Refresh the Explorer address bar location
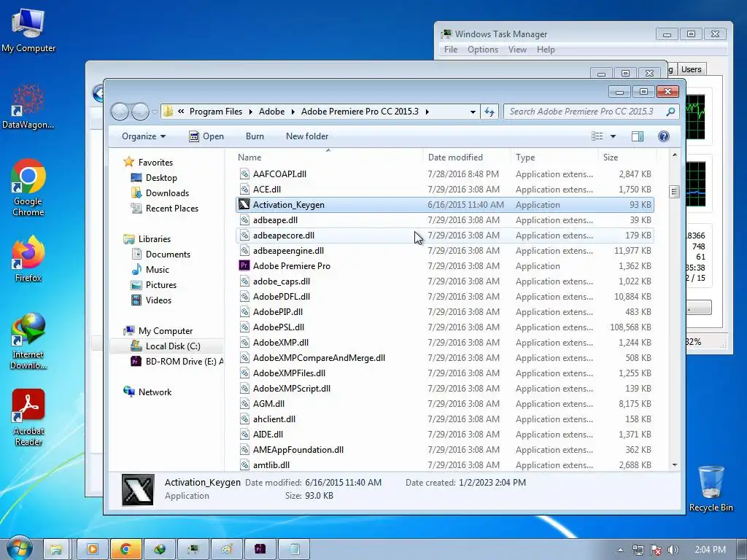Screen dimensions: 747x560 click(489, 112)
